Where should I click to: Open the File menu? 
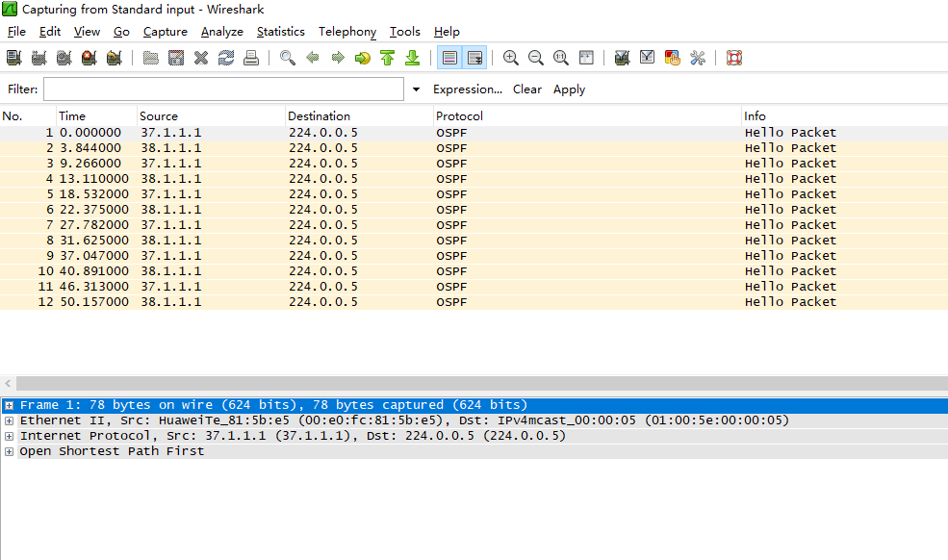point(16,32)
